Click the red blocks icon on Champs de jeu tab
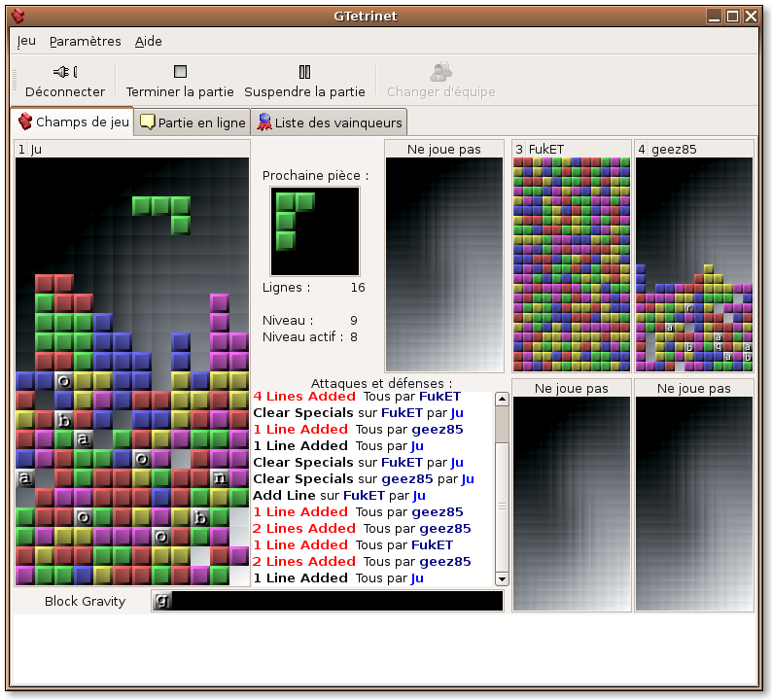 pyautogui.click(x=25, y=122)
